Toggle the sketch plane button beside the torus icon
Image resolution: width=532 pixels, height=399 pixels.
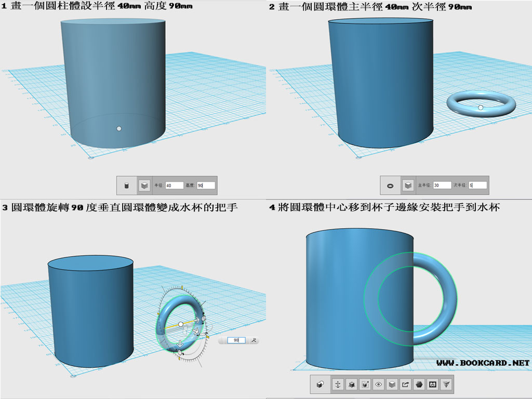[x=407, y=185]
